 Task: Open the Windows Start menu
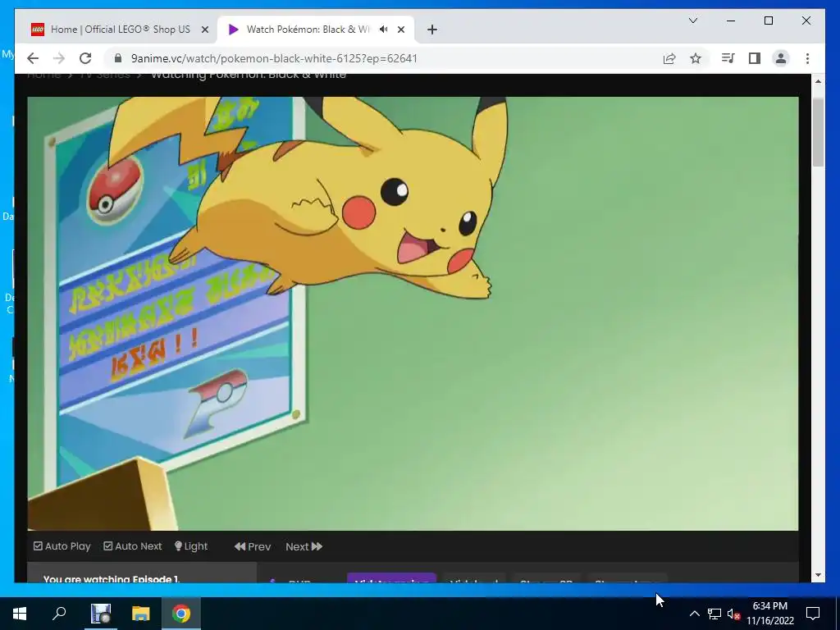20,614
